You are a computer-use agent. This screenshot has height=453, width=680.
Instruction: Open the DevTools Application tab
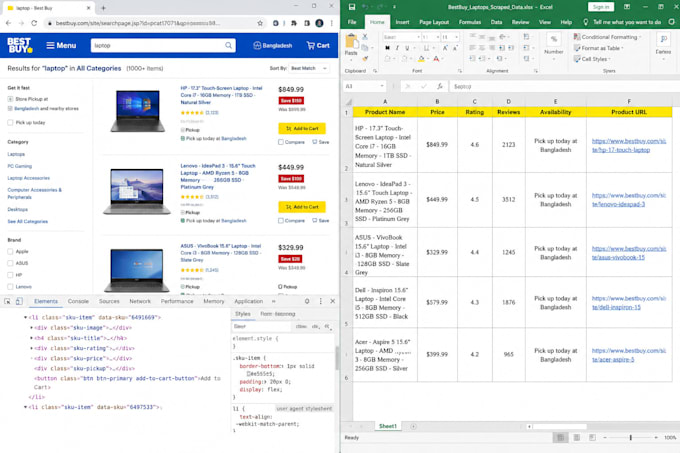(x=248, y=301)
